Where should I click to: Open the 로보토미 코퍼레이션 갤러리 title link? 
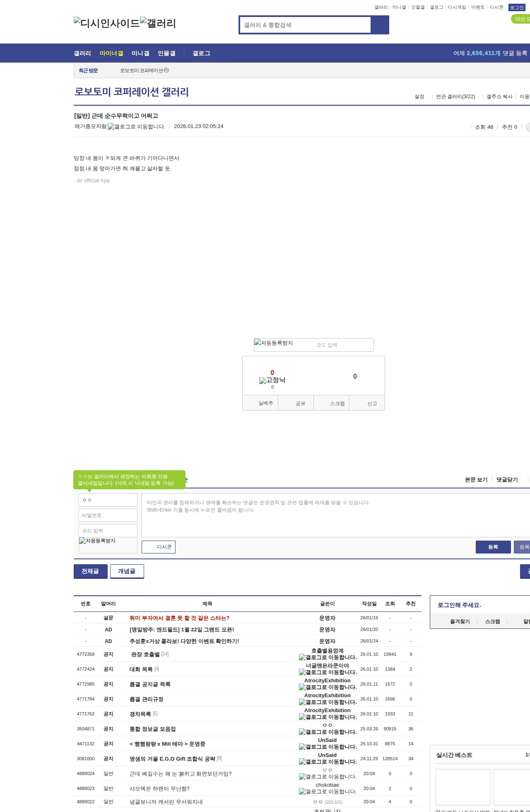131,92
